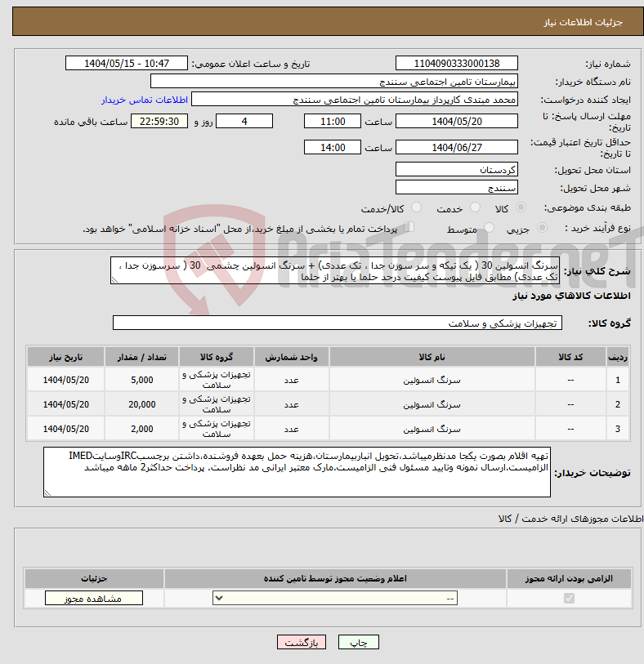Click the general description text area

[x=335, y=270]
